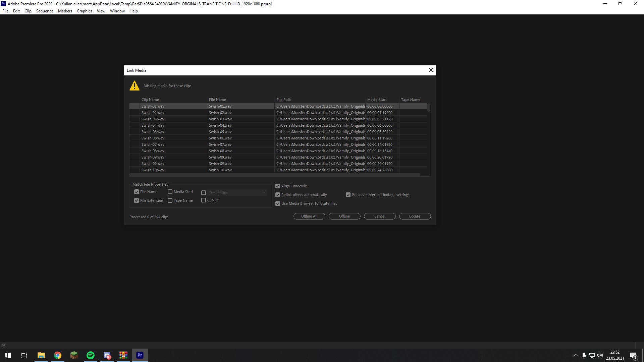Select the Swish-02.wav clip row
Image resolution: width=644 pixels, height=362 pixels.
278,113
